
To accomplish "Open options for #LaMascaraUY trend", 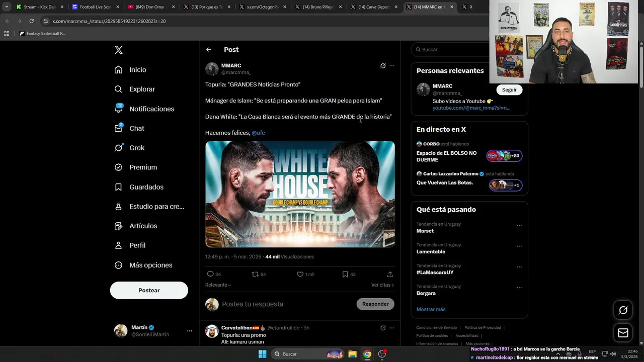I will pyautogui.click(x=519, y=267).
